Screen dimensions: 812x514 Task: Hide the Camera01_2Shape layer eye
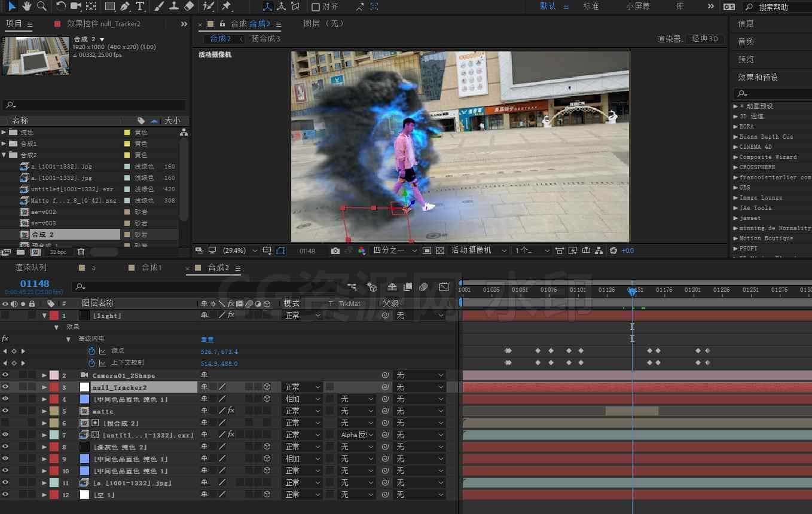tap(5, 375)
